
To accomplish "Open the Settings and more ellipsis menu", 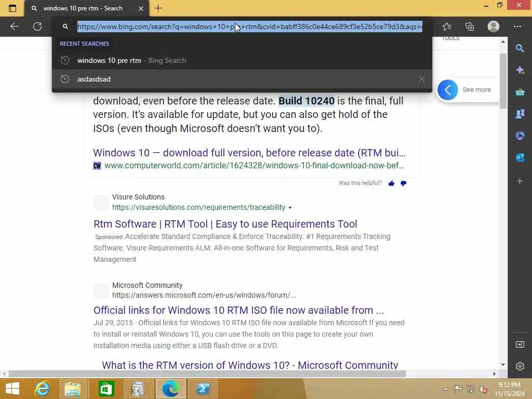I will 517,26.
